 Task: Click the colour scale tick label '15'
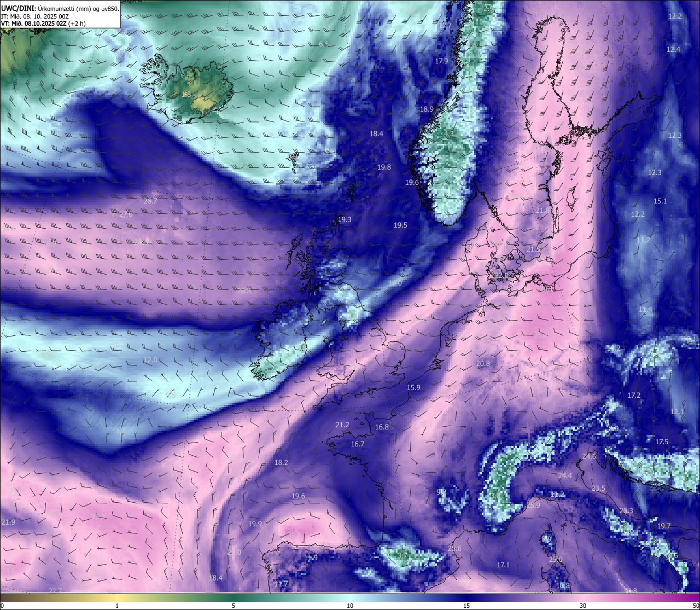click(466, 606)
